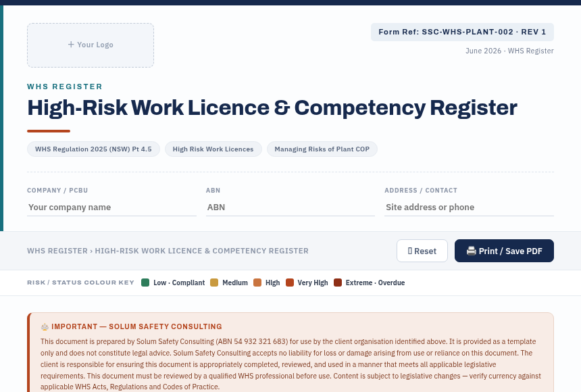The image size is (581, 392).
Task: Click the breadcrumb WHS Register path text
Action: pyautogui.click(x=168, y=251)
